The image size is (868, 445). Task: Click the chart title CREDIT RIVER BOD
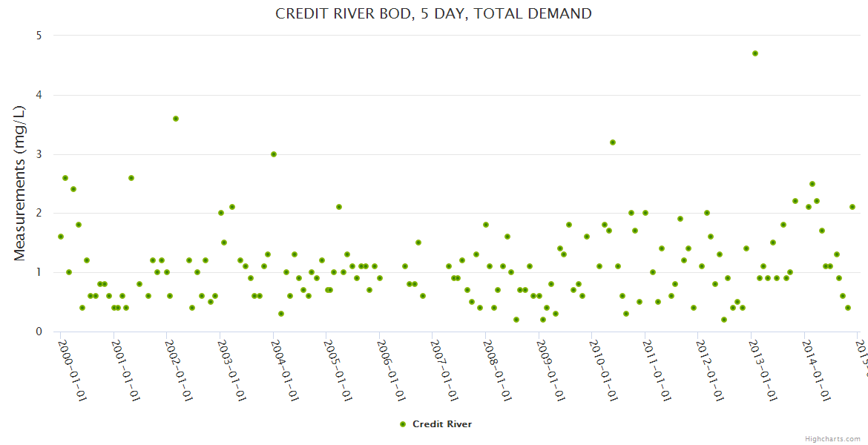click(433, 13)
